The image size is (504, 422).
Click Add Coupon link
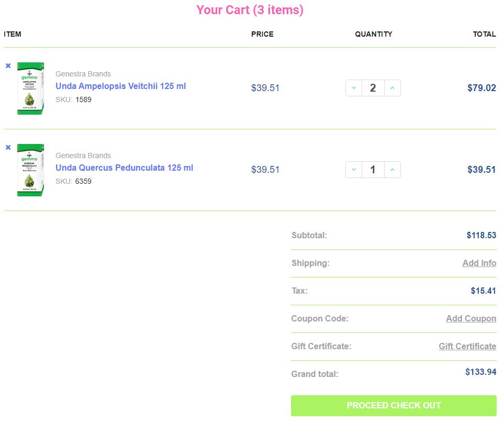[x=471, y=319]
